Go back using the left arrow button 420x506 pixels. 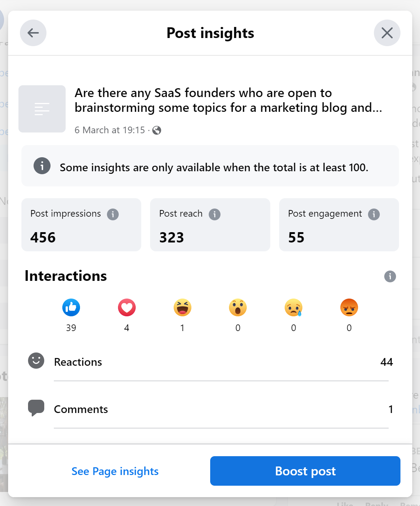[x=33, y=33]
